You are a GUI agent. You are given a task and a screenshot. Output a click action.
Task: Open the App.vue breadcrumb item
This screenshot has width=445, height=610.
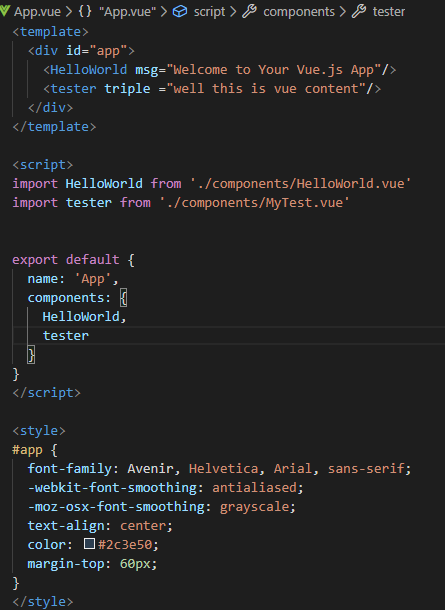[37, 12]
